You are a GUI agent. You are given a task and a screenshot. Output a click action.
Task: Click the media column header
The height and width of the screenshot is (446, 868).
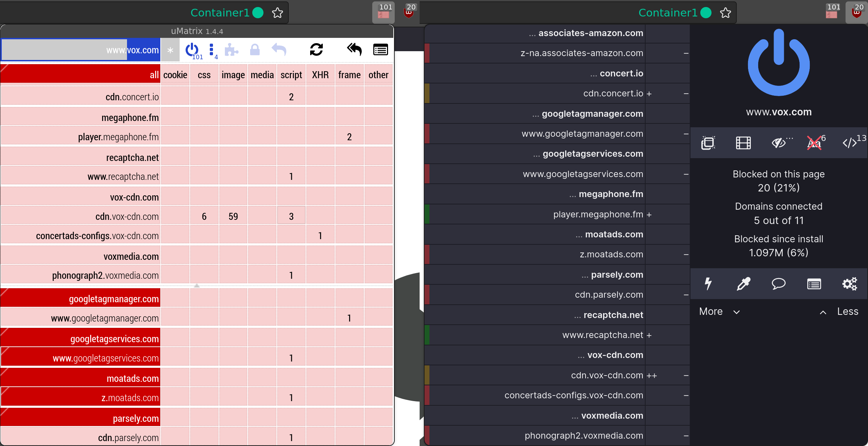(x=262, y=74)
